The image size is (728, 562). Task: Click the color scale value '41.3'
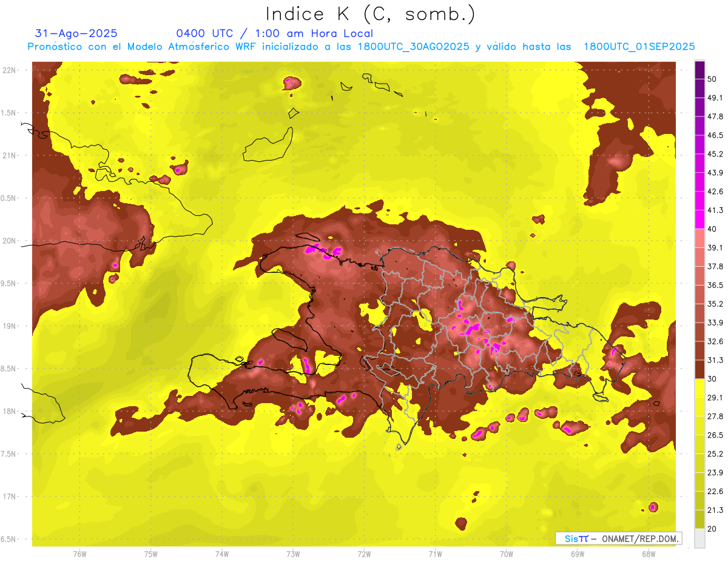[x=715, y=210]
